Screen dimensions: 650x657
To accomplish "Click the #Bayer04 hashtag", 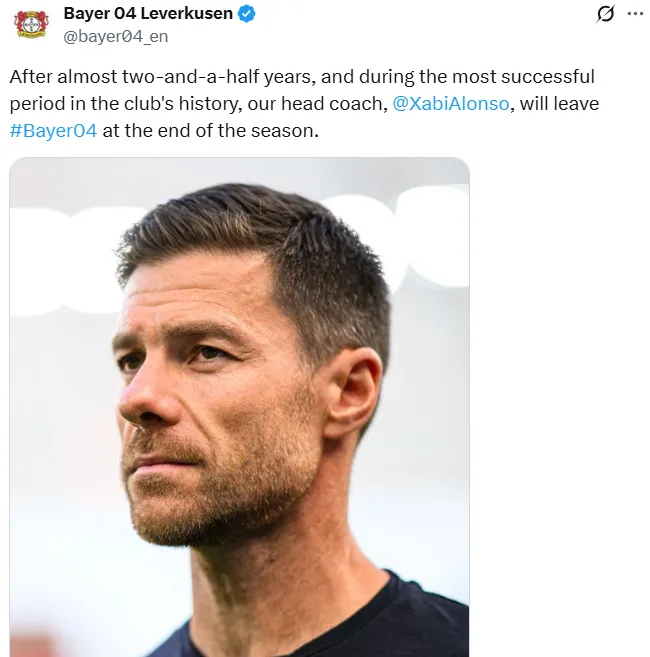I will point(53,131).
